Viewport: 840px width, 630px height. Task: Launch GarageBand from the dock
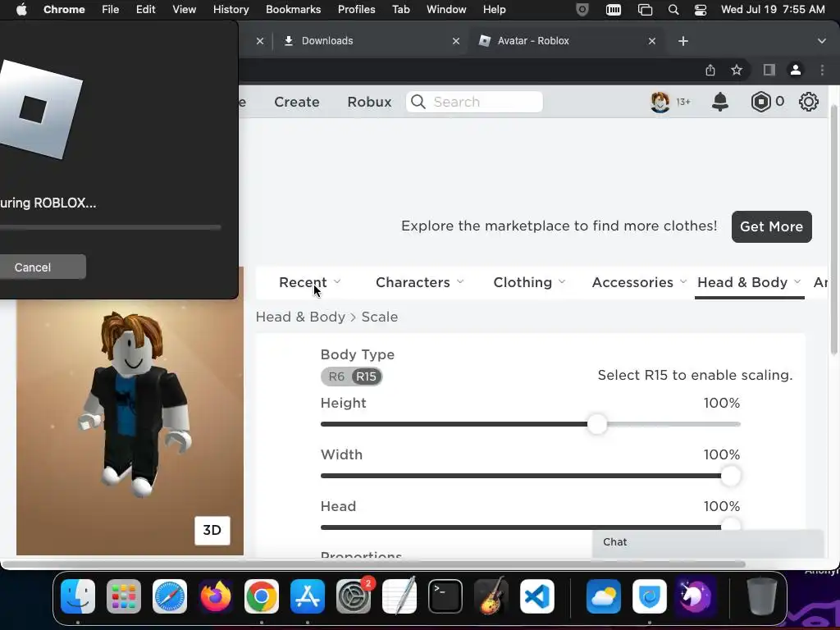[x=491, y=596]
